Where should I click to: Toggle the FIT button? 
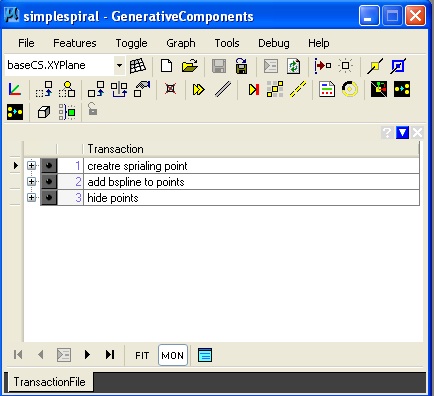coord(142,355)
